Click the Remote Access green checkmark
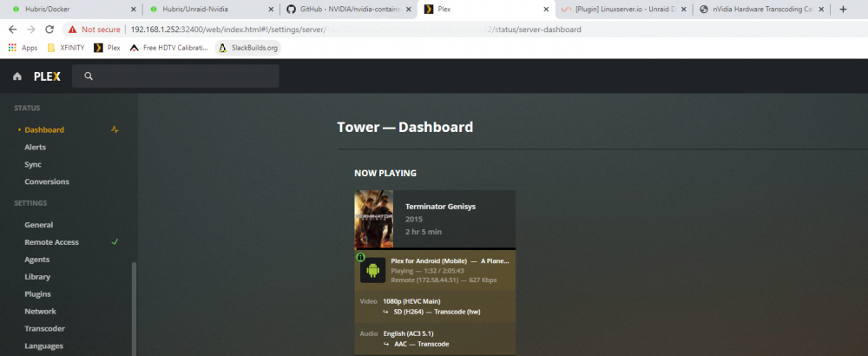868x356 pixels. (115, 242)
